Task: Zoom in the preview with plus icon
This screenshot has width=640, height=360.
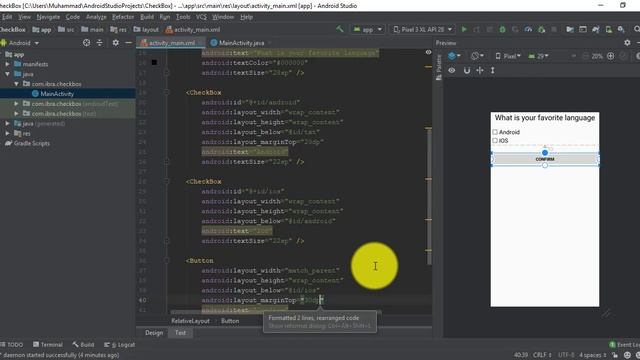Action: click(x=611, y=56)
